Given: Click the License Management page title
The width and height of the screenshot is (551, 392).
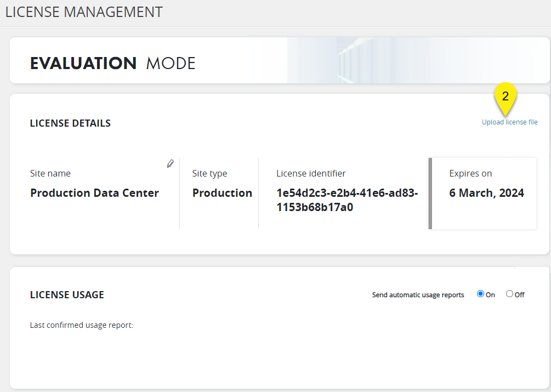Looking at the screenshot, I should click(84, 12).
